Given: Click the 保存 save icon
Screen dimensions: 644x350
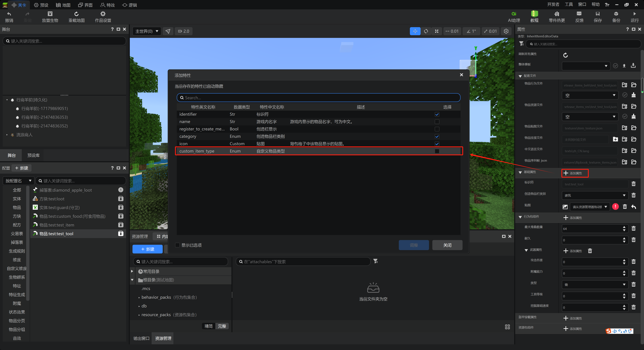Looking at the screenshot, I should coord(598,14).
